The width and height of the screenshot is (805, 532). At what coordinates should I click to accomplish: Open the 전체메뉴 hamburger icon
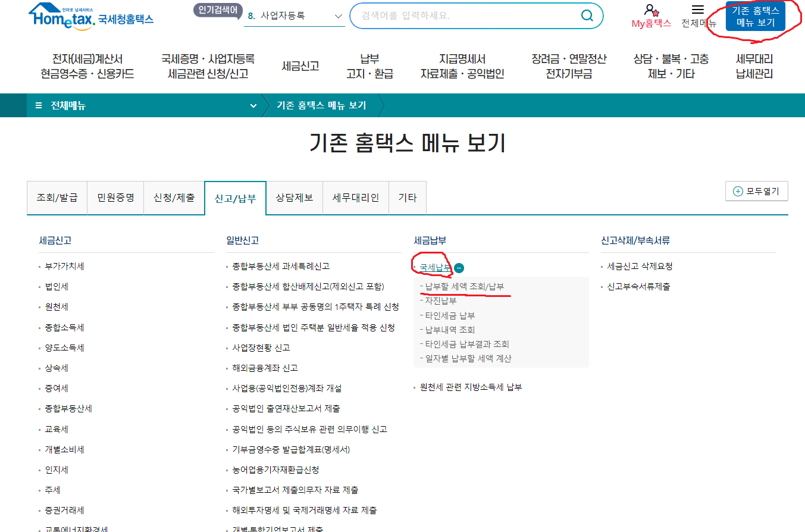pyautogui.click(x=697, y=10)
